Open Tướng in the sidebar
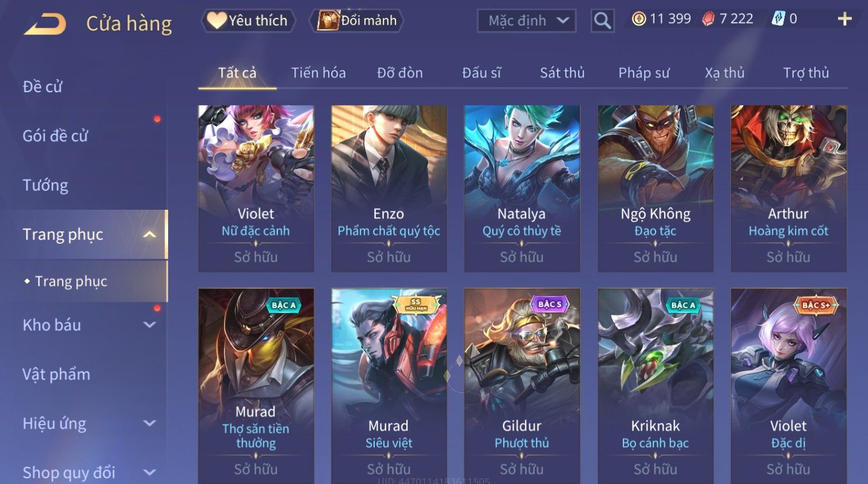This screenshot has width=868, height=484. click(x=45, y=185)
